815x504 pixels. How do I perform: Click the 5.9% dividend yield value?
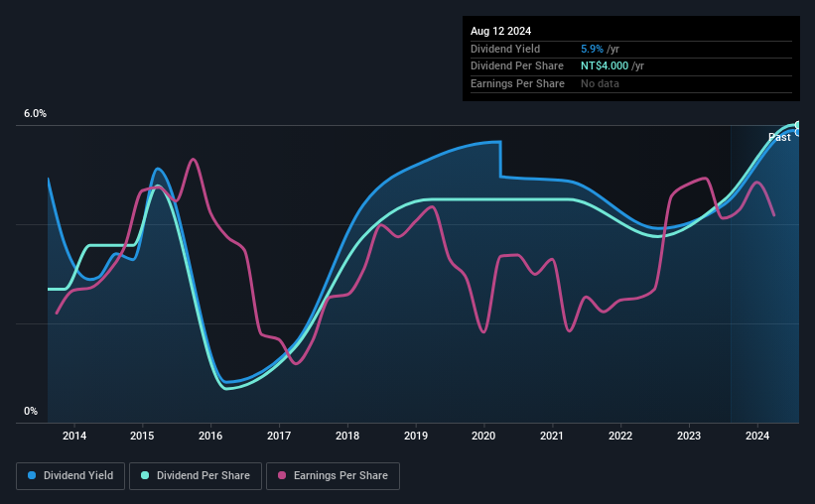click(592, 49)
